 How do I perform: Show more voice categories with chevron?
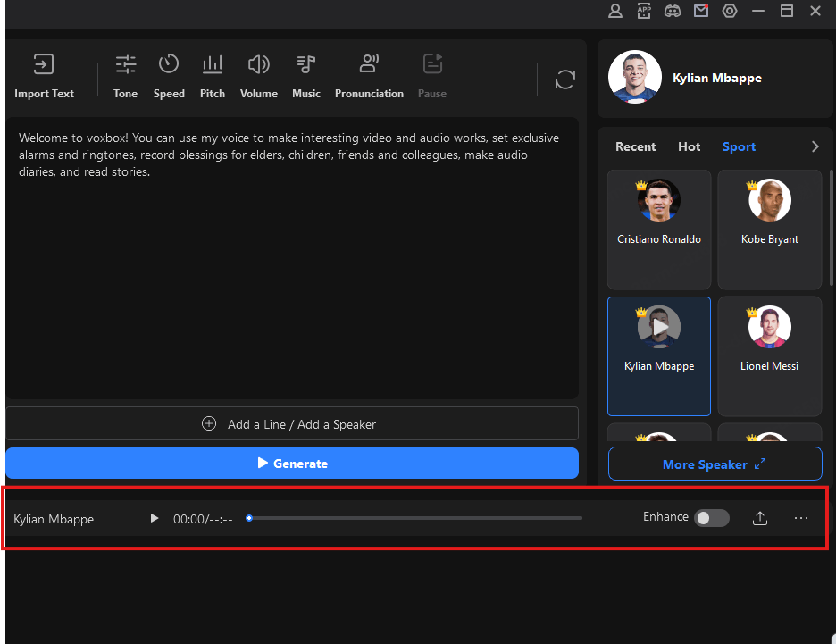[815, 146]
